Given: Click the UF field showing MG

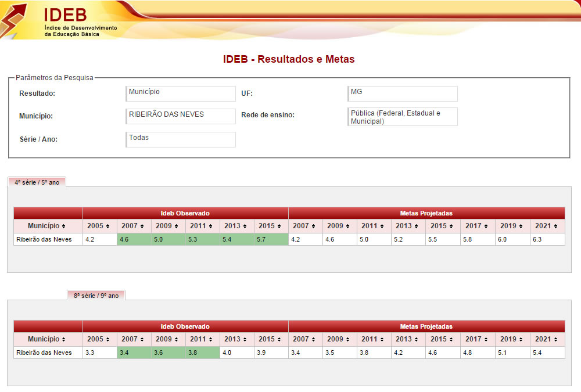Looking at the screenshot, I should pos(402,93).
